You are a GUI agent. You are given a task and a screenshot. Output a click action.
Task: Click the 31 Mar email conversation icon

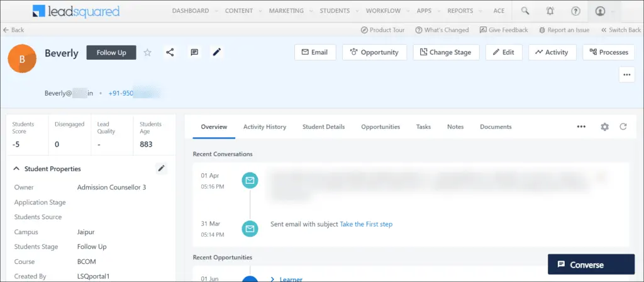(x=250, y=228)
